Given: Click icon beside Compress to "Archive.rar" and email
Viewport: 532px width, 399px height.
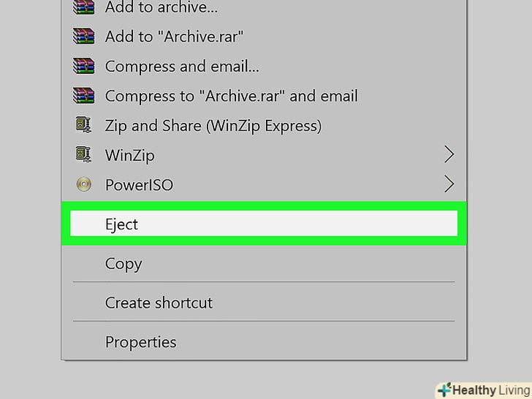Looking at the screenshot, I should (x=84, y=96).
